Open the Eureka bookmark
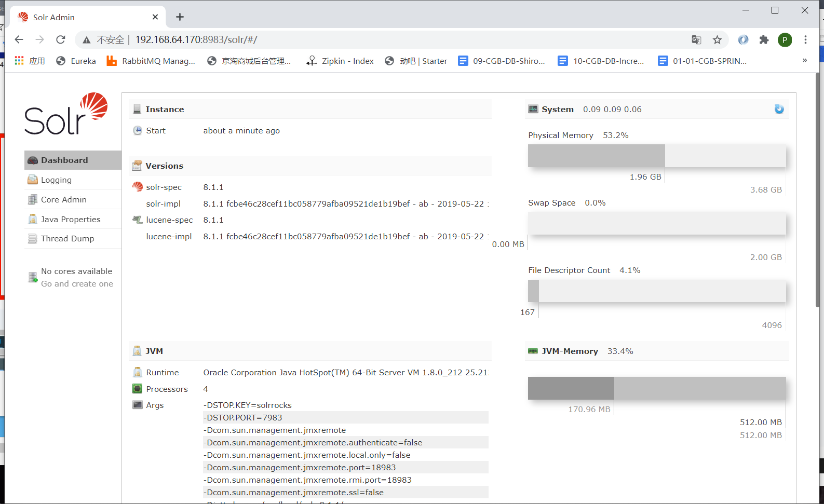 [x=76, y=61]
